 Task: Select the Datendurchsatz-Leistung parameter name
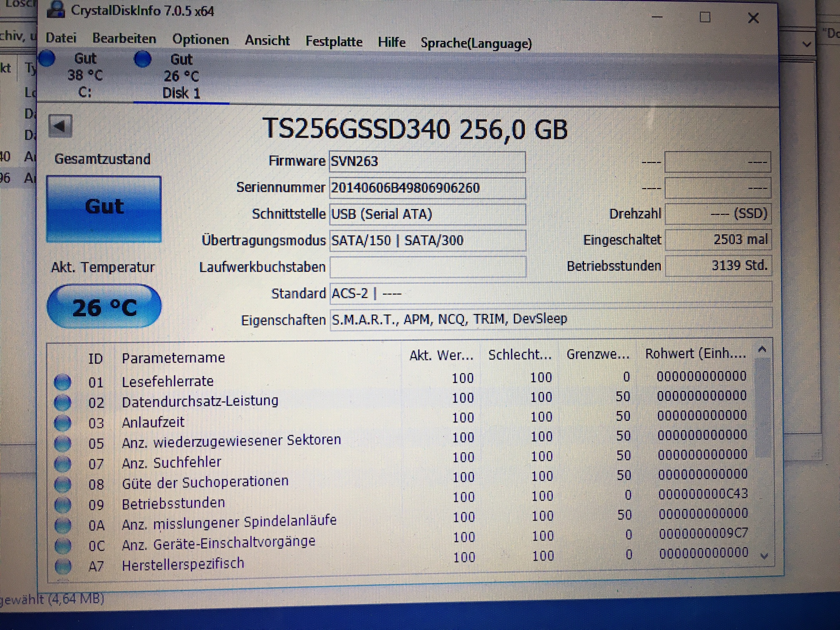200,401
